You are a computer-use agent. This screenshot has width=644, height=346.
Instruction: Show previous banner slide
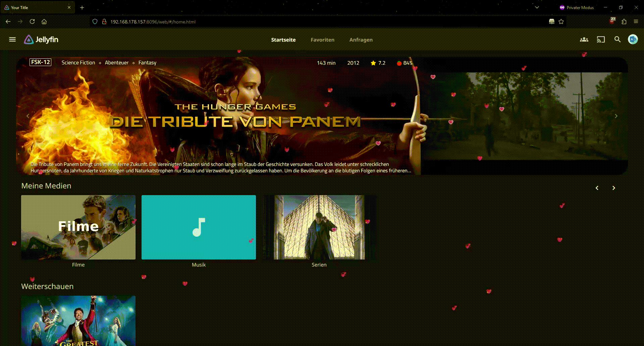pos(28,116)
